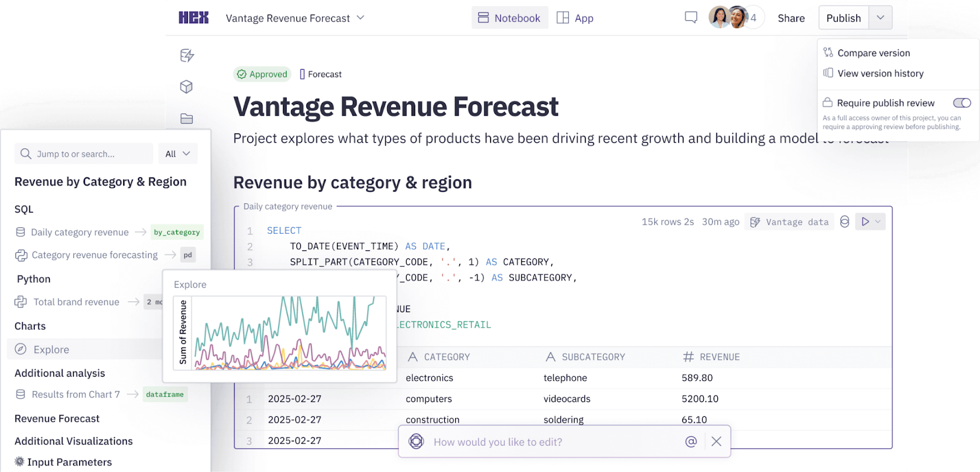
Task: Click the Publish button
Action: 843,18
